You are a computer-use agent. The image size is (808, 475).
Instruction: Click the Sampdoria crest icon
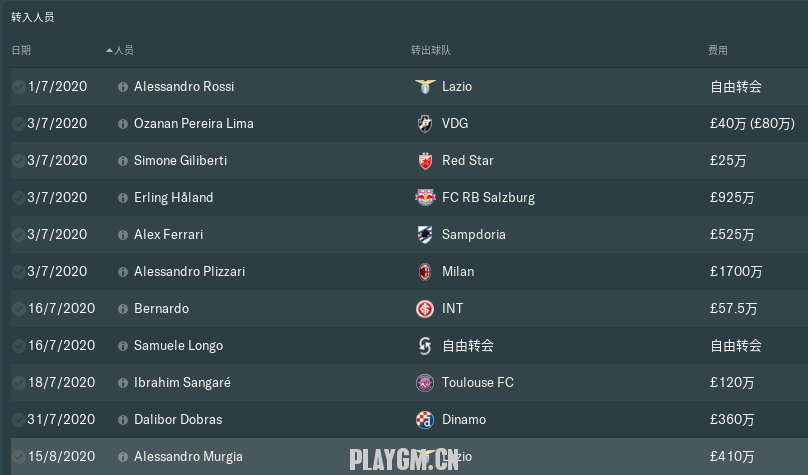tap(425, 234)
